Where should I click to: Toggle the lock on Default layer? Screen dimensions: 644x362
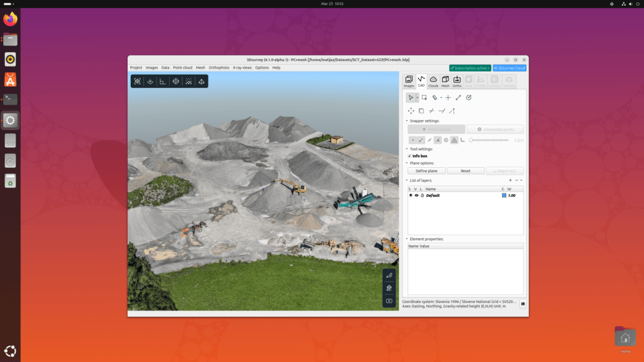coord(421,195)
